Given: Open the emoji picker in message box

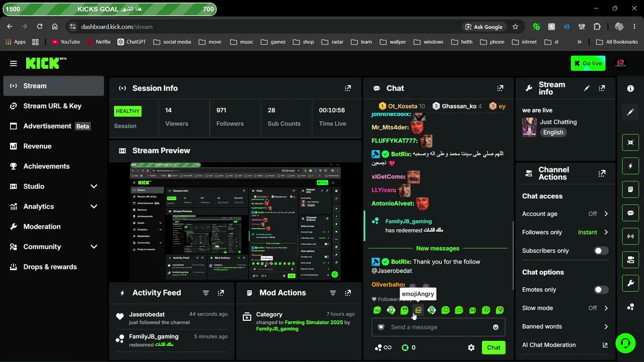Looking at the screenshot, I should pyautogui.click(x=496, y=327).
